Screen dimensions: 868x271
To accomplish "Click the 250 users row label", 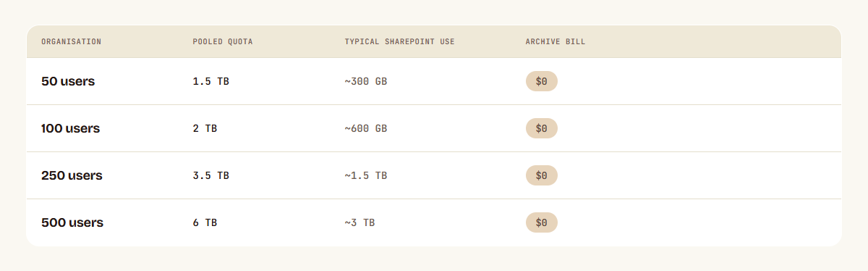I will [x=72, y=175].
